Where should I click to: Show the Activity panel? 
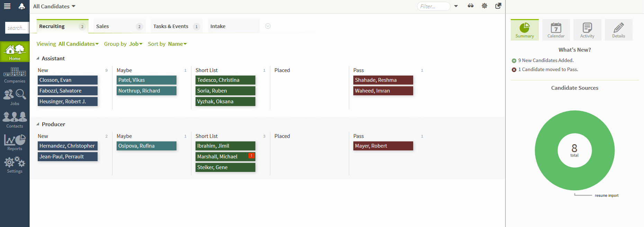587,30
